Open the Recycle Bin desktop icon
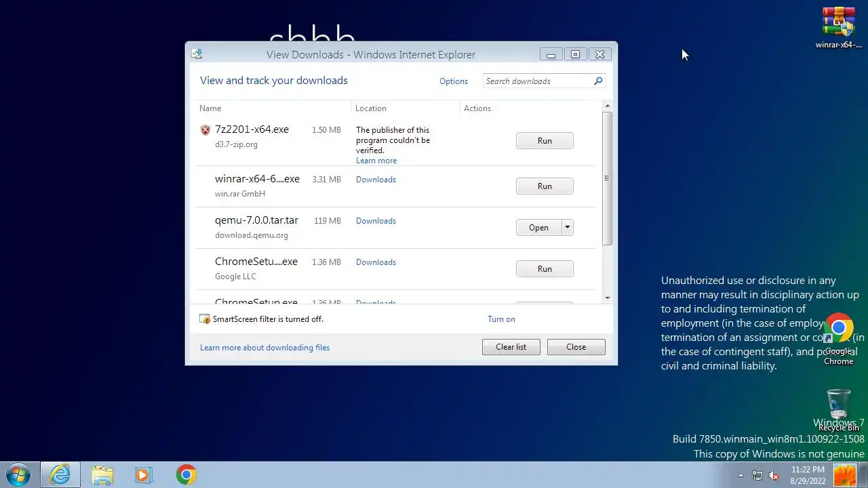Viewport: 868px width, 488px height. [839, 409]
